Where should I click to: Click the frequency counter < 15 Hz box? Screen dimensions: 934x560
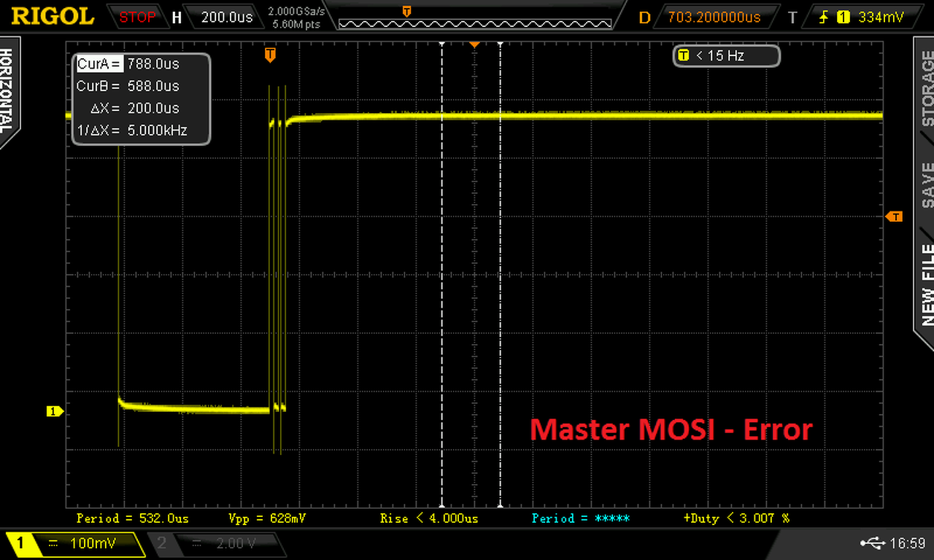coord(727,55)
